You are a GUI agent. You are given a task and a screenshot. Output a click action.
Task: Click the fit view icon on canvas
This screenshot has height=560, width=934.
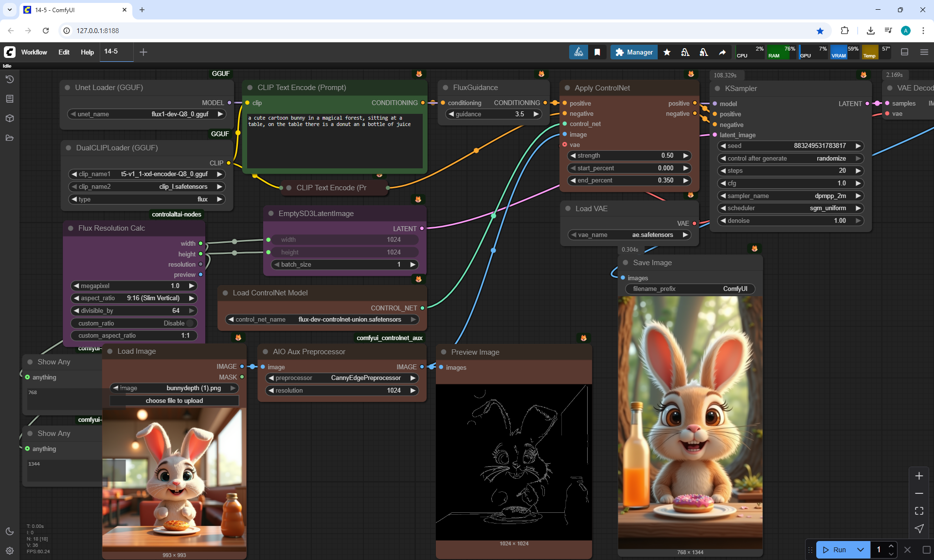coord(919,511)
